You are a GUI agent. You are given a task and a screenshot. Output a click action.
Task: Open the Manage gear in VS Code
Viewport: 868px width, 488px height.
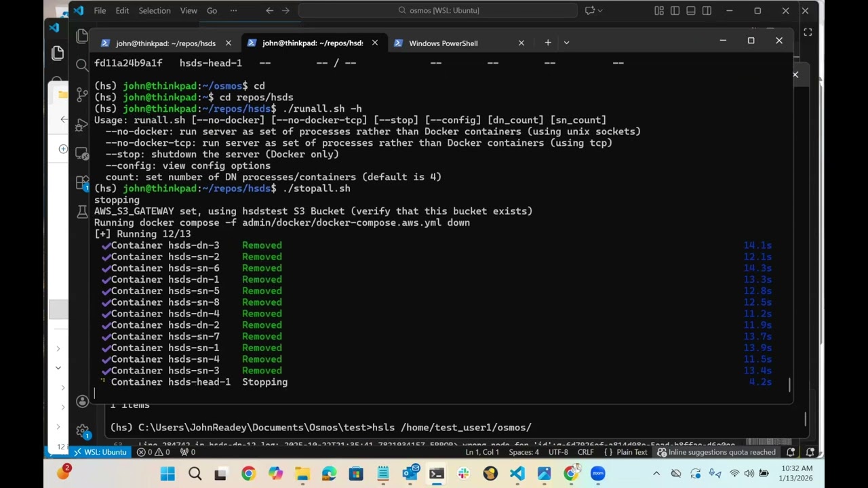82,431
